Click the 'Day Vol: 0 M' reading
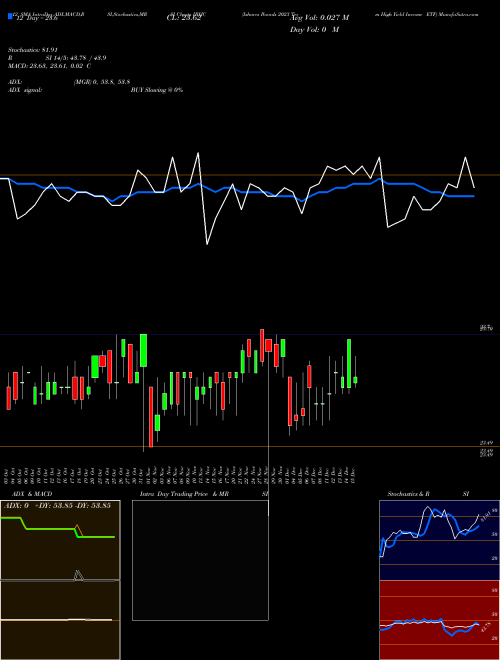500x660 pixels. tap(314, 30)
